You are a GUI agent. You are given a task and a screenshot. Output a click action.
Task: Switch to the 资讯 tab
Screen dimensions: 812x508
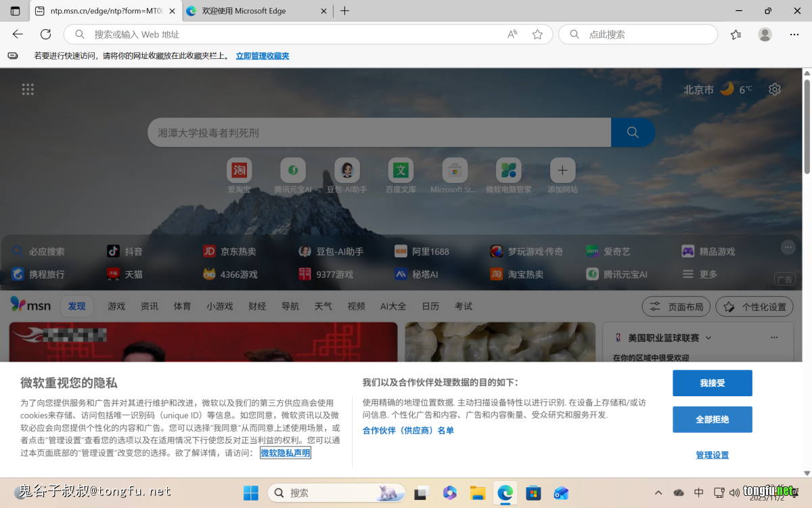coord(150,306)
